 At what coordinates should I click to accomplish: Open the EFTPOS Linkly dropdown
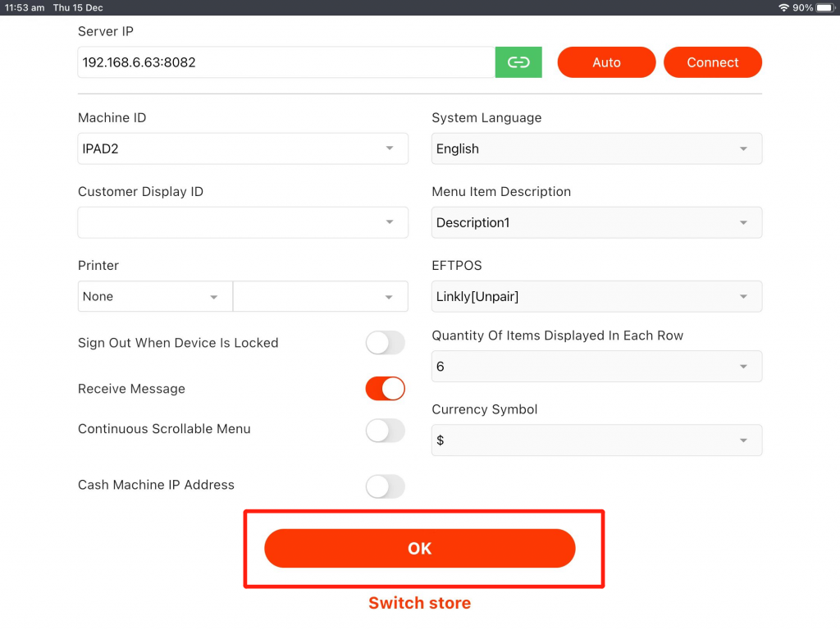pos(596,296)
